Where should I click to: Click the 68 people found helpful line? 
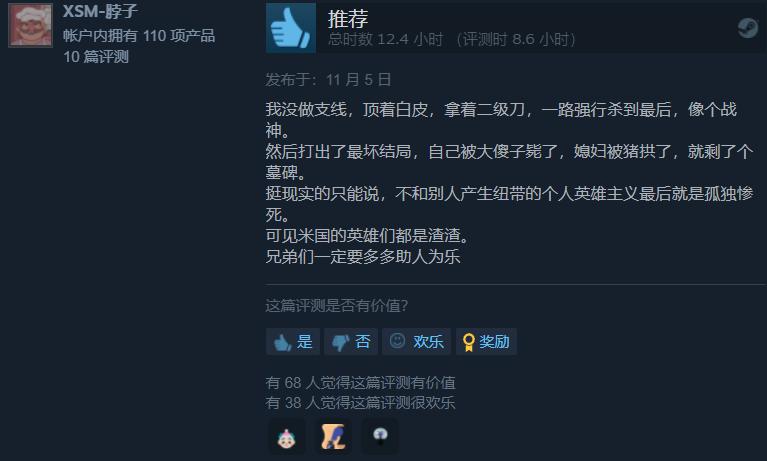361,383
